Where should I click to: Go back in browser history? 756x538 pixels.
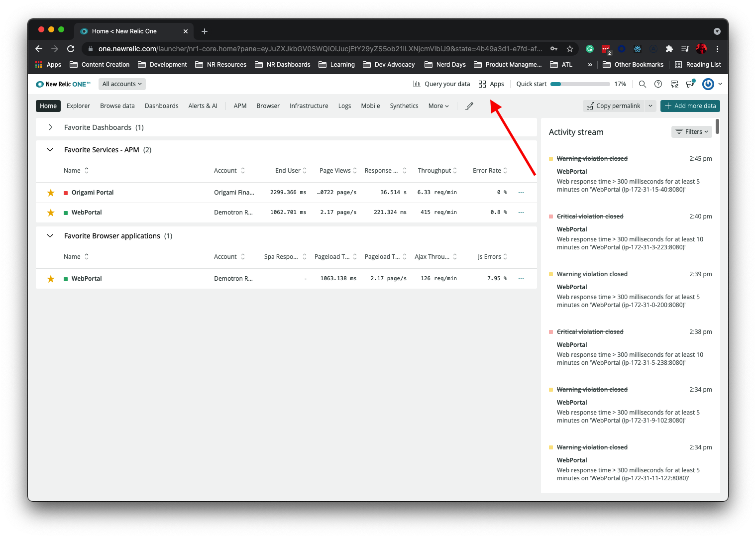click(x=39, y=49)
